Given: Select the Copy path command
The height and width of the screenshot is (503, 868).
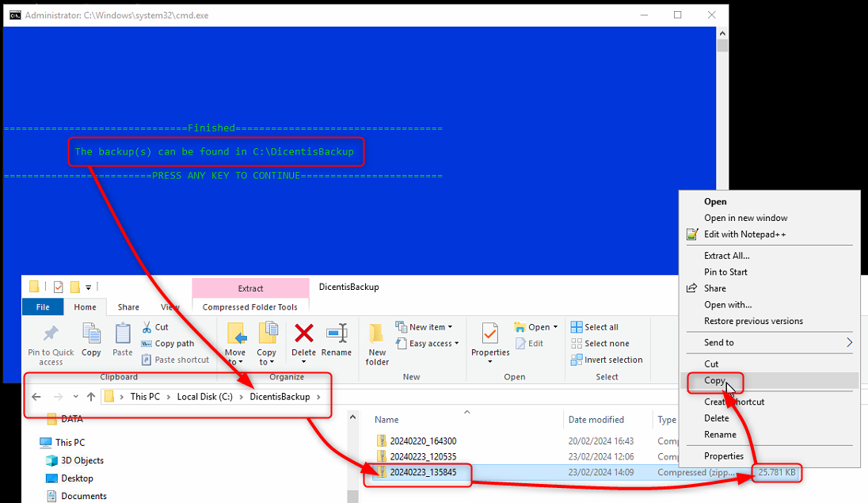Looking at the screenshot, I should (x=168, y=344).
